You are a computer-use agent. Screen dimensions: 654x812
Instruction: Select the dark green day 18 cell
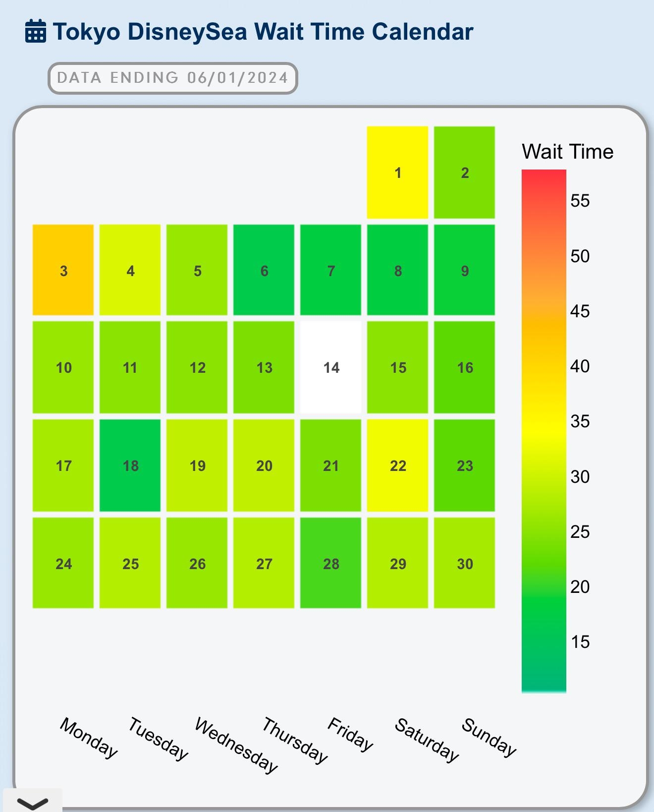click(x=130, y=465)
